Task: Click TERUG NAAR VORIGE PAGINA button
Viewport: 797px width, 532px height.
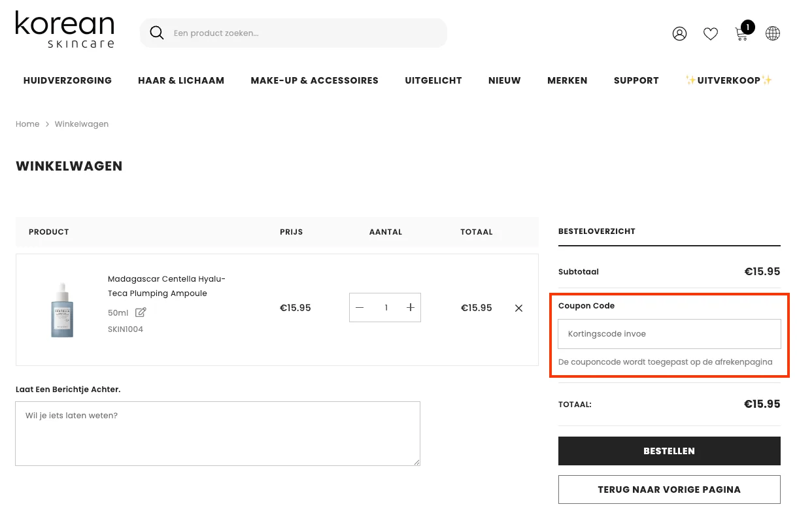Action: tap(670, 490)
